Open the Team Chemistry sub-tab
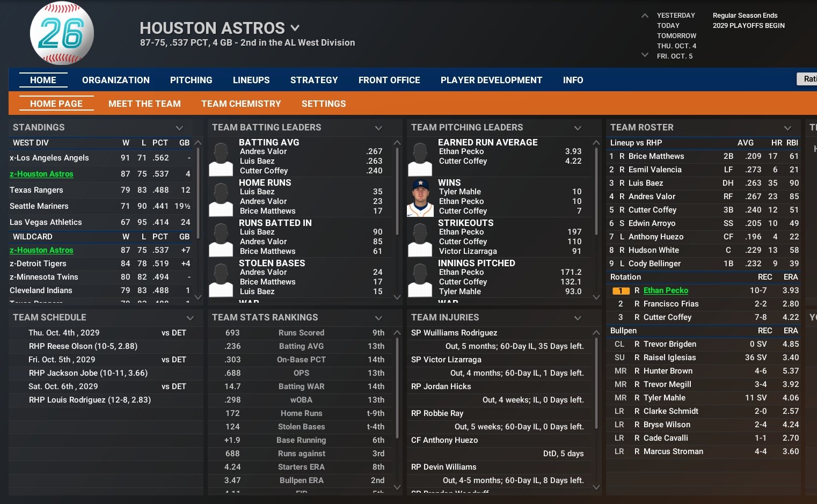 [241, 104]
